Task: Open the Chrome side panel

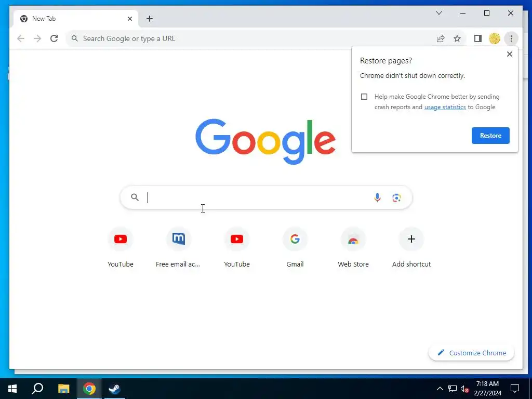Action: click(478, 38)
